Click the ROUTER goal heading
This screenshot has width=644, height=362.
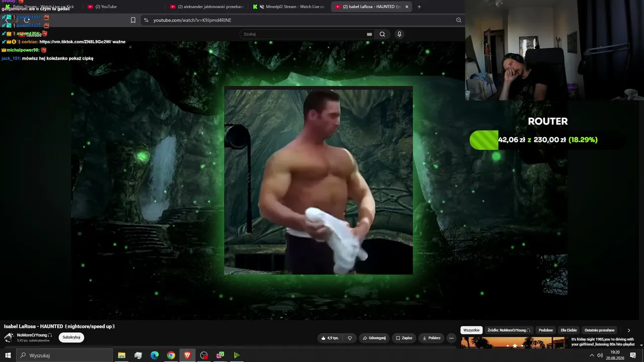click(x=548, y=121)
